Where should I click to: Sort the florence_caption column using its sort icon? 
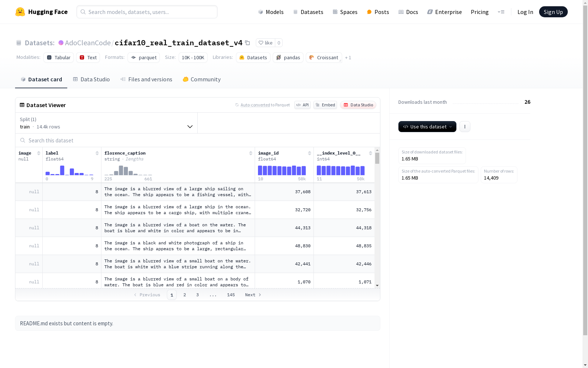point(251,153)
